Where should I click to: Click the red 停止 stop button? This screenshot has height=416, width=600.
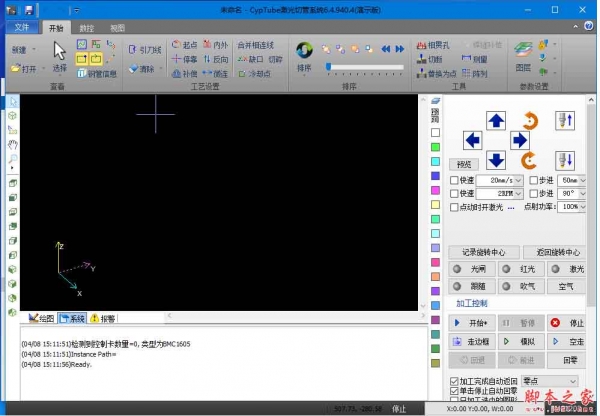tap(567, 323)
